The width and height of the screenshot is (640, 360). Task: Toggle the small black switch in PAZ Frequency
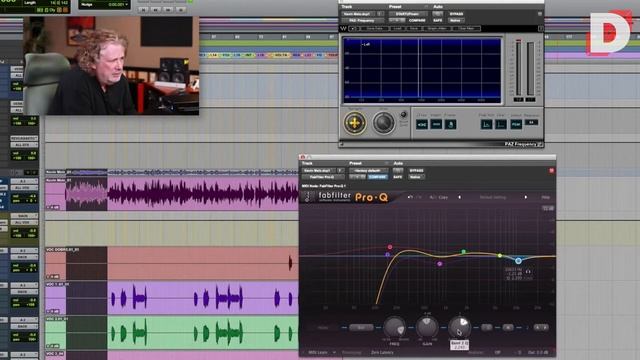[x=403, y=115]
